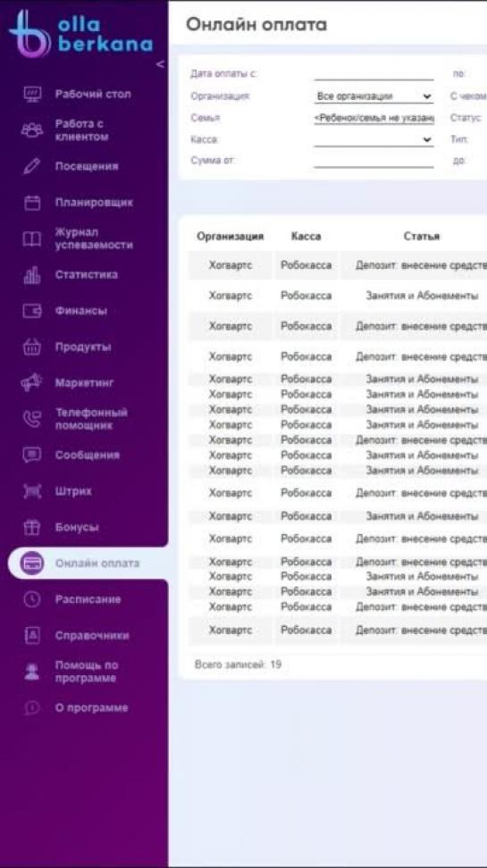Click the Семья selection field
This screenshot has height=868, width=487.
click(x=374, y=118)
